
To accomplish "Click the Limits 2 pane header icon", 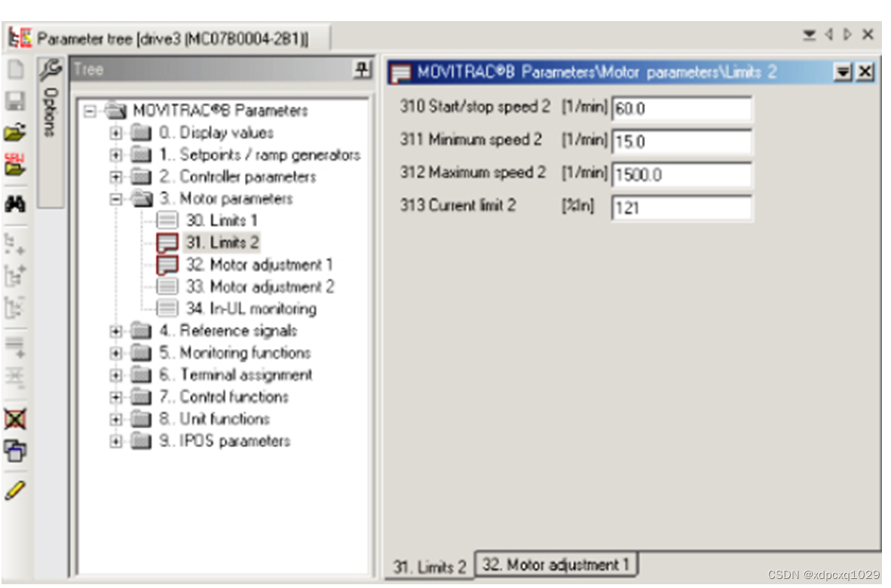I will click(x=401, y=73).
